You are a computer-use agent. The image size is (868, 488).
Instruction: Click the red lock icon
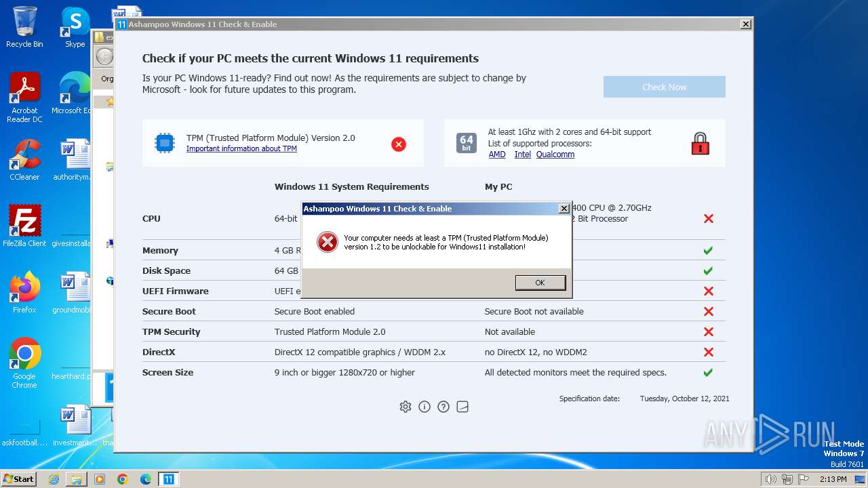coord(700,144)
